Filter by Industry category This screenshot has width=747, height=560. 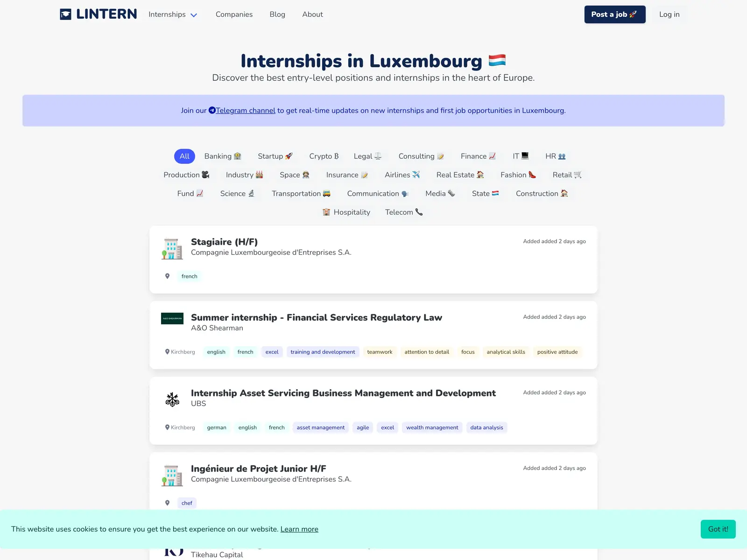245,175
